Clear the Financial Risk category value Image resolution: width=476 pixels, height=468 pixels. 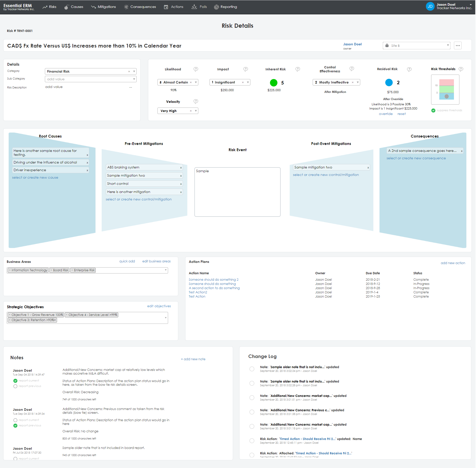[x=129, y=72]
